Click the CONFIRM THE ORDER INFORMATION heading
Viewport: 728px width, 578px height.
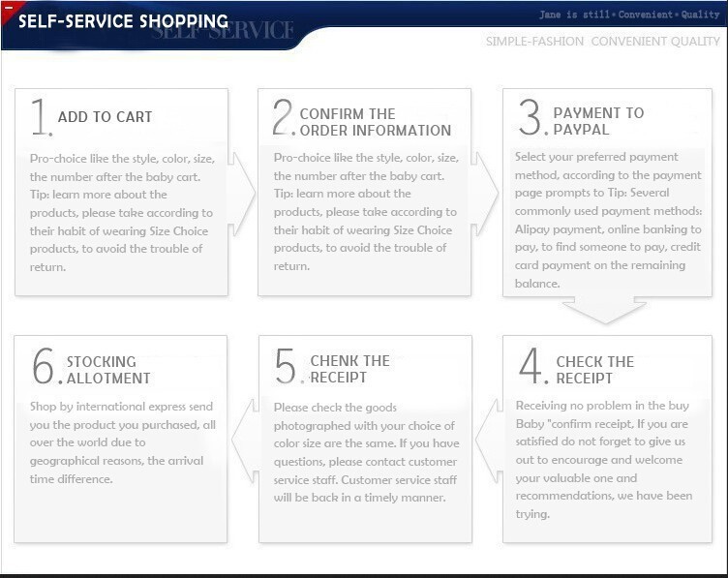coord(375,122)
